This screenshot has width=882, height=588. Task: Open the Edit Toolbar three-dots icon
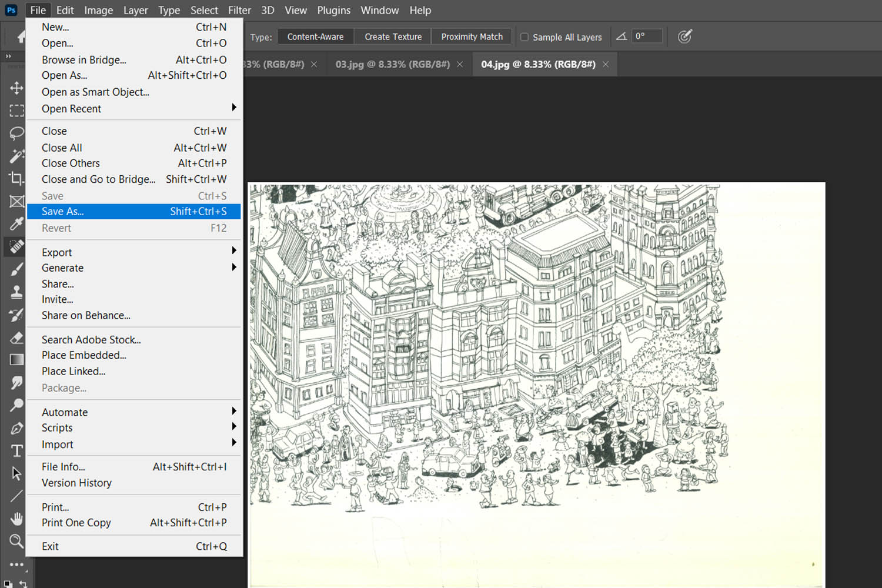(x=16, y=564)
